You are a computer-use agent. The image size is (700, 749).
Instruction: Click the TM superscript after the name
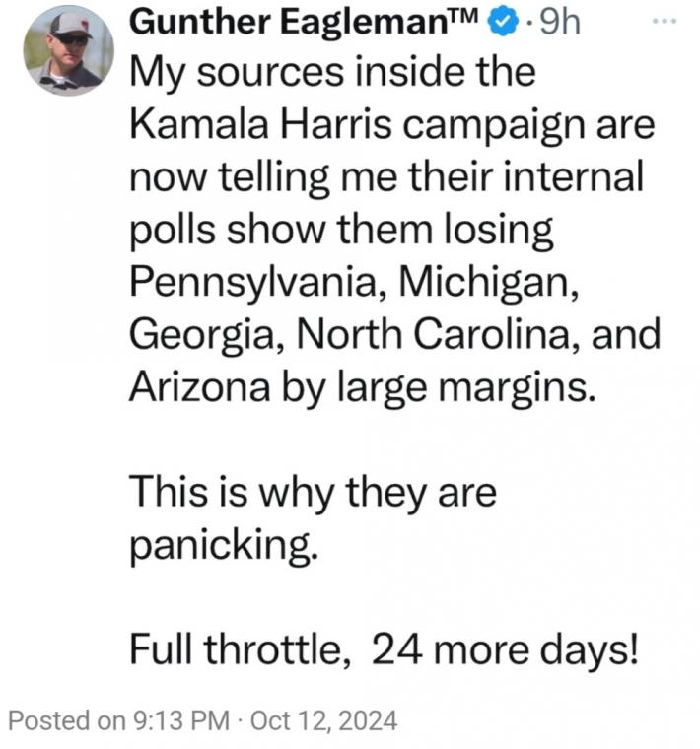466,16
